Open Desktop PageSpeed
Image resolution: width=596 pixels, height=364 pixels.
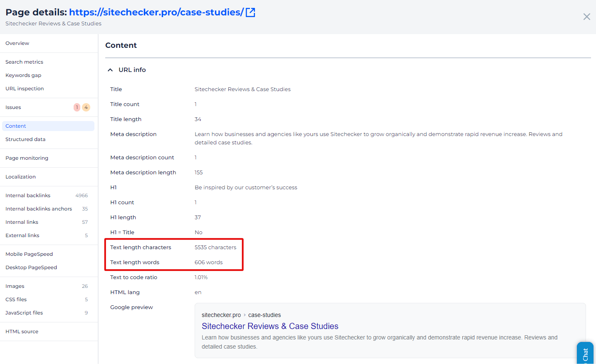31,267
